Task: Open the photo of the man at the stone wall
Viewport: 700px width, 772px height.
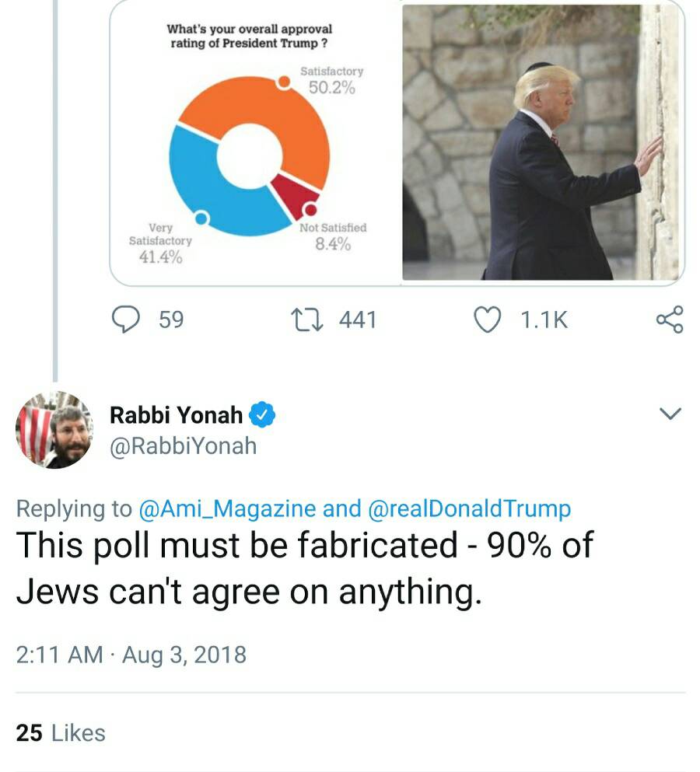Action: (542, 142)
